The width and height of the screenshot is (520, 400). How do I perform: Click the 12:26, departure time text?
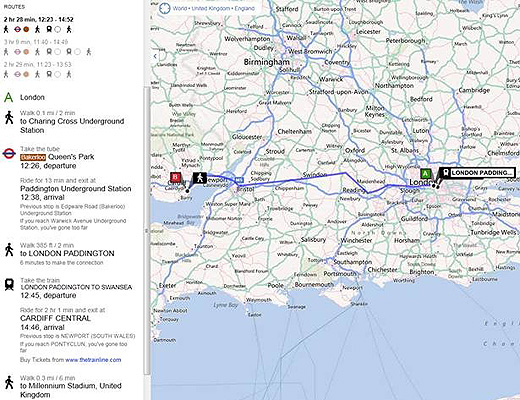pos(48,166)
